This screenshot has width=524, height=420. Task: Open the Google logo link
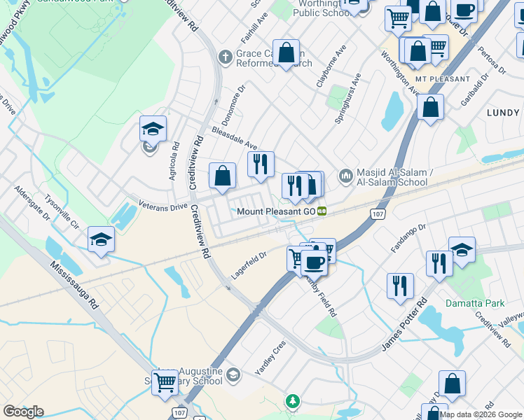(23, 412)
